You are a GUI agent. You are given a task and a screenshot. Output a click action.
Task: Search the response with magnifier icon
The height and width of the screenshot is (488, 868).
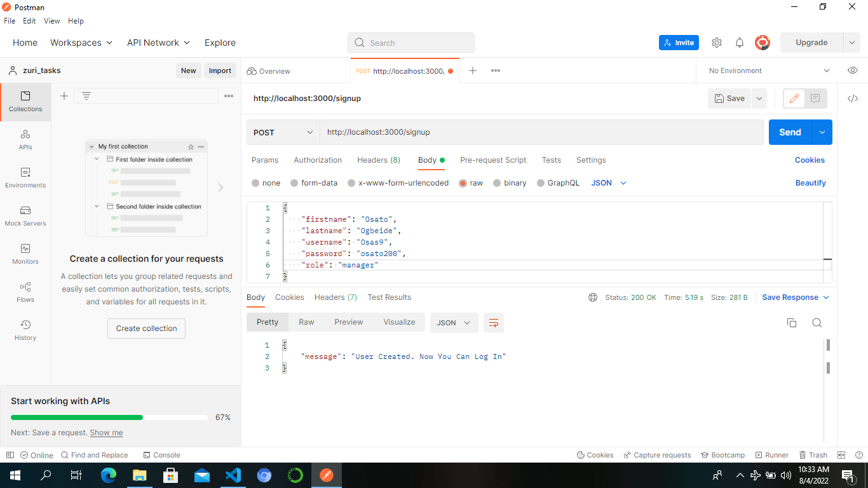(x=817, y=323)
